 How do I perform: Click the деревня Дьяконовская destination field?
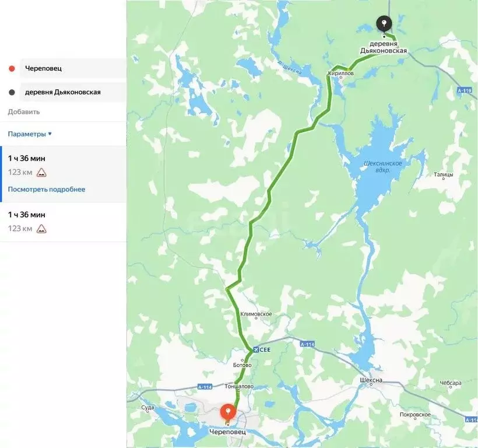[x=73, y=92]
